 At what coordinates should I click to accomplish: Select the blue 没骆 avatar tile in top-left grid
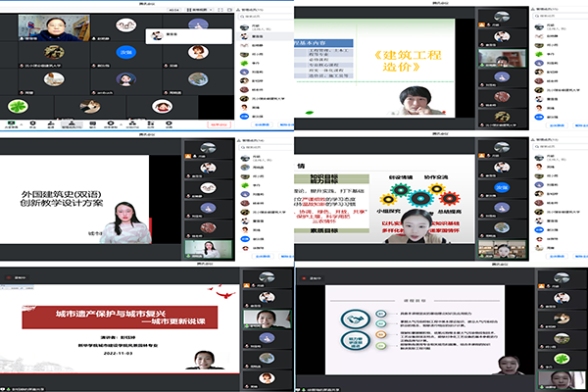click(x=124, y=52)
